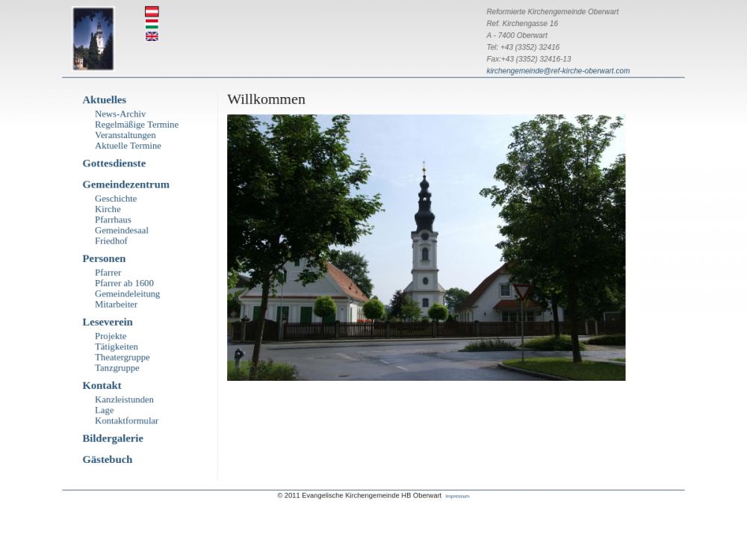Viewport: 747px width, 560px height.
Task: Click the British flag for English
Action: point(152,36)
